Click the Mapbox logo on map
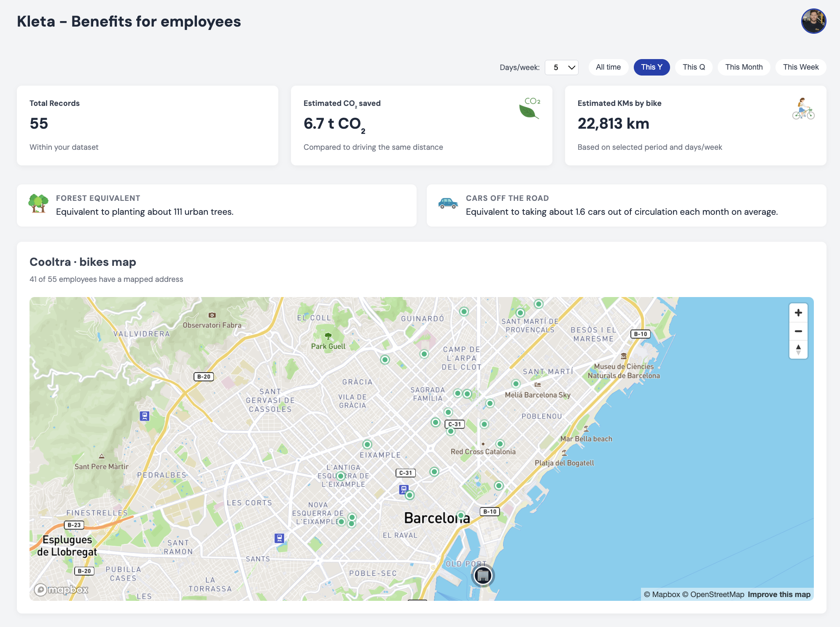Image resolution: width=840 pixels, height=627 pixels. pos(62,589)
